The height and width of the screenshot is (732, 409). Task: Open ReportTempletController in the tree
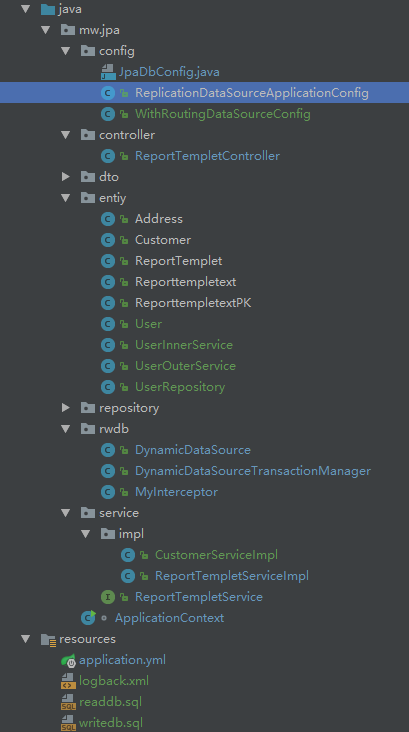click(x=207, y=156)
